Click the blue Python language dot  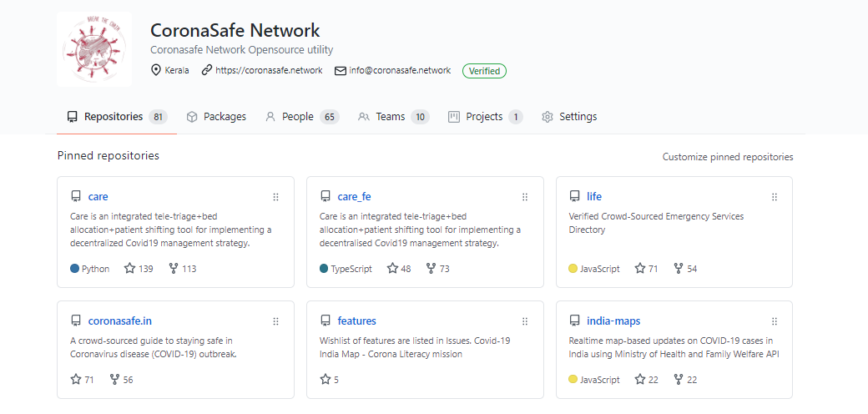pyautogui.click(x=75, y=269)
